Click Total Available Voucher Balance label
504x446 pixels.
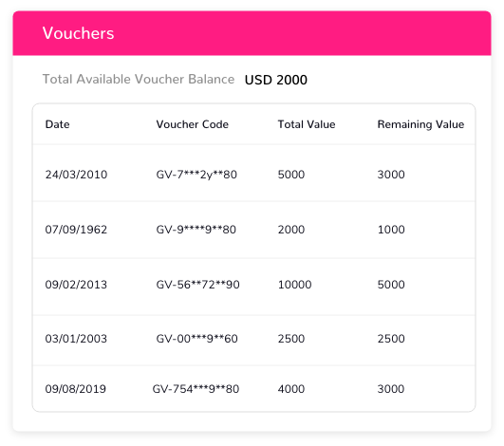139,79
